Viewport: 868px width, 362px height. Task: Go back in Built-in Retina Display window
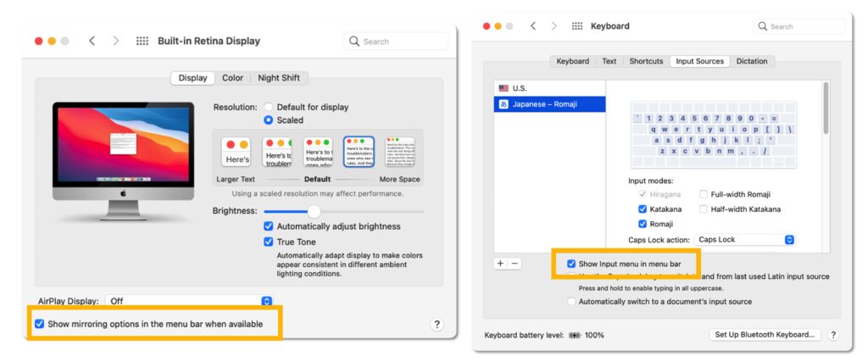[x=92, y=41]
